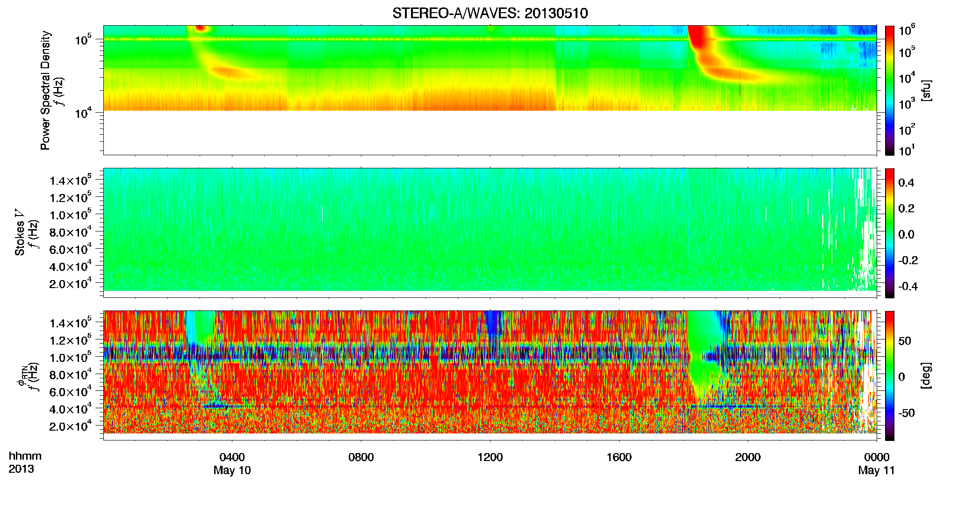Select the "0.4" tick on the Stokes colorbar

[x=906, y=183]
